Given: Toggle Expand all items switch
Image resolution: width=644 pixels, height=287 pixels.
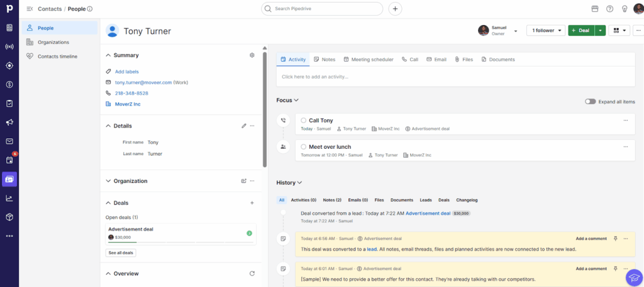Looking at the screenshot, I should tap(590, 101).
